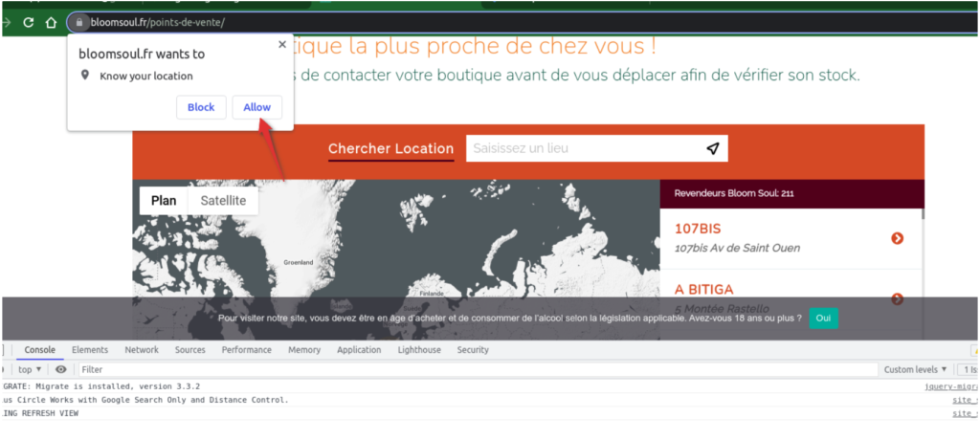Reload the page with the refresh icon
The height and width of the screenshot is (440, 980).
(28, 23)
